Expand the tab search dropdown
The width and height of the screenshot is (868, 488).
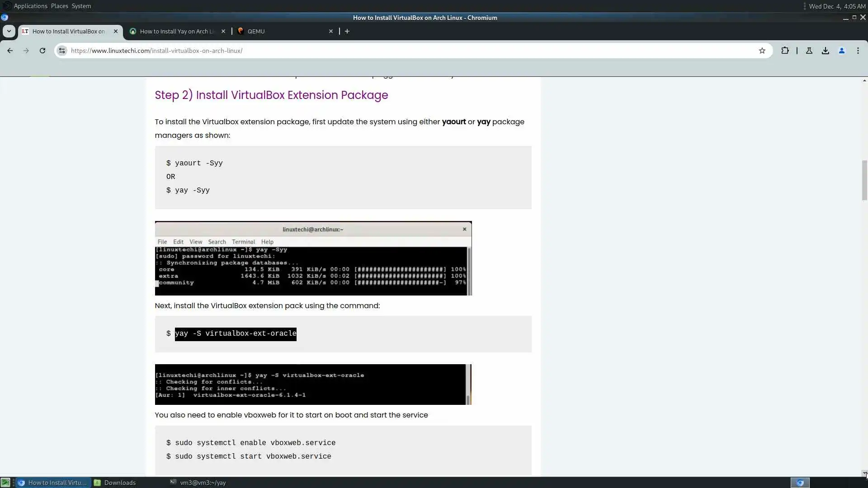[9, 31]
